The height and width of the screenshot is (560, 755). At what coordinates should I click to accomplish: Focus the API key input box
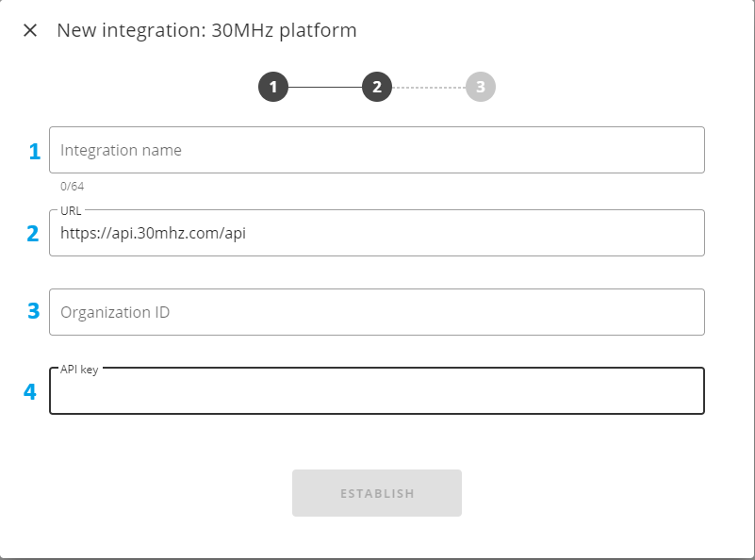point(377,392)
